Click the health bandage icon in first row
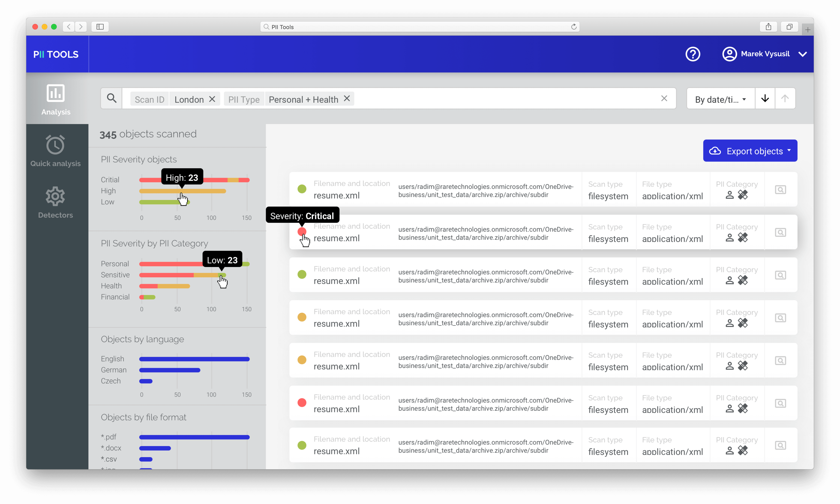Screen dimensions: 840x504 tap(743, 195)
